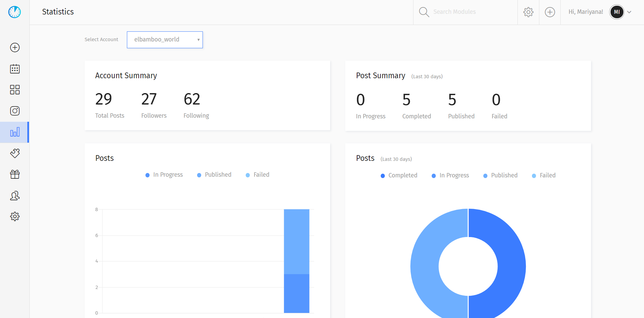
Task: Click the Hi, Mariyana! greeting
Action: tap(586, 12)
